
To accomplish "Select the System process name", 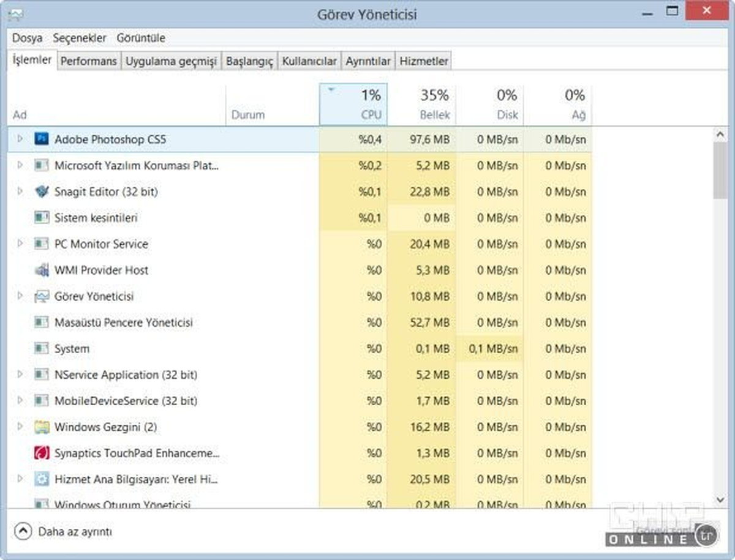I will click(72, 349).
